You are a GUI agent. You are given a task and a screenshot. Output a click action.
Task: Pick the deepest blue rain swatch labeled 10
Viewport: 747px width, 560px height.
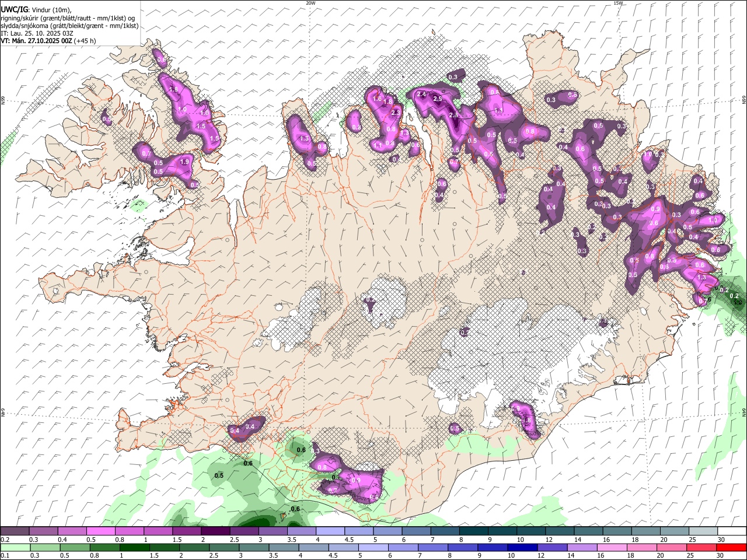coord(522,548)
